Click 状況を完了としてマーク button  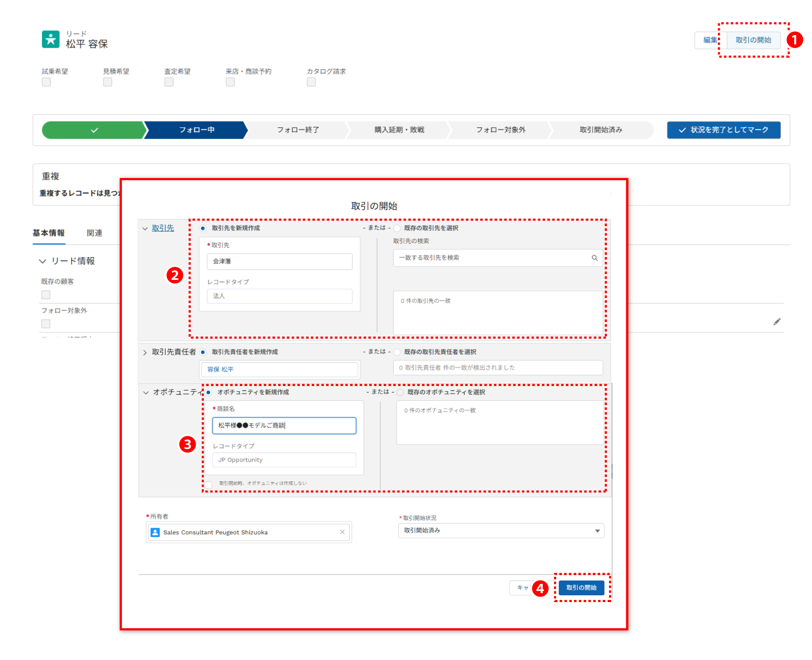point(723,130)
